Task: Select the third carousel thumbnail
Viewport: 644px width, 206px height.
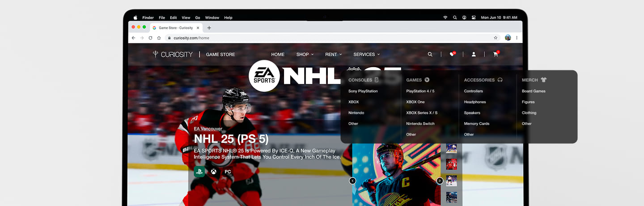Action: [451, 180]
